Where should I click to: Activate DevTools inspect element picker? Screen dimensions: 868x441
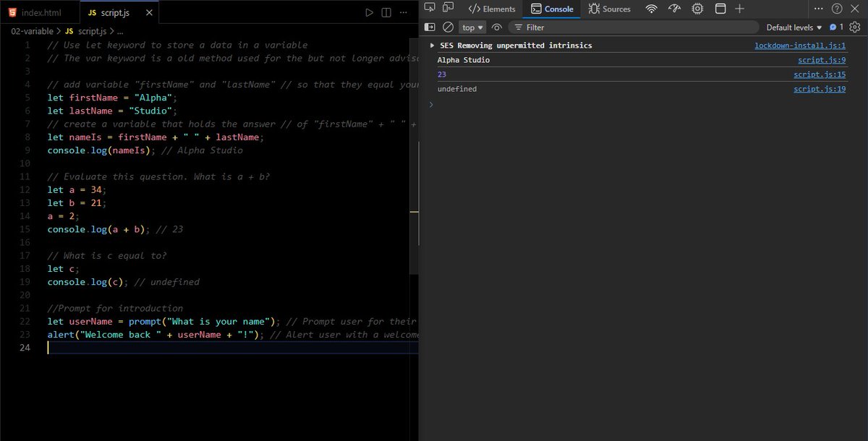point(429,9)
